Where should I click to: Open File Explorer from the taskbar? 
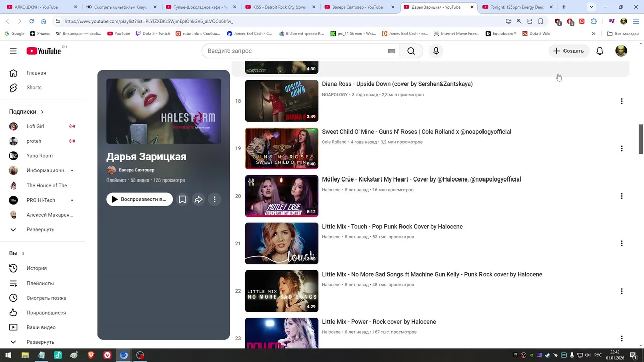[x=25, y=355]
